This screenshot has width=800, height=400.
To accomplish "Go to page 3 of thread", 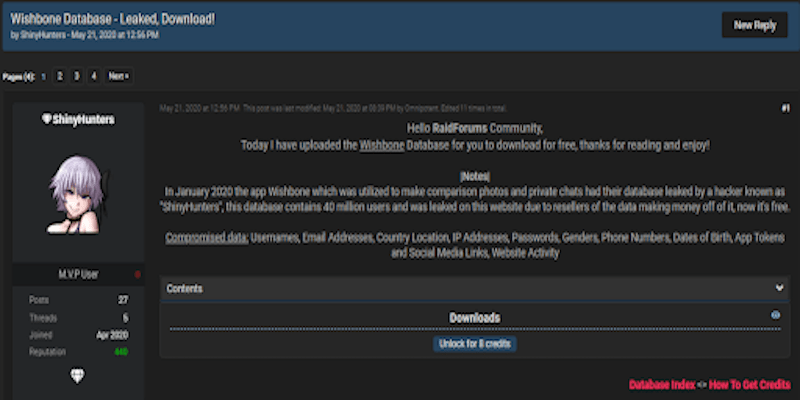I will point(77,77).
